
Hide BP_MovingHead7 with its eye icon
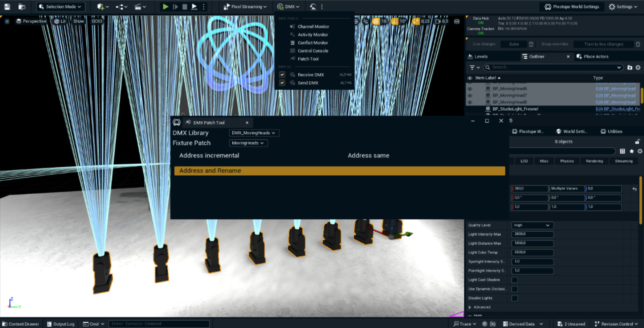(470, 95)
